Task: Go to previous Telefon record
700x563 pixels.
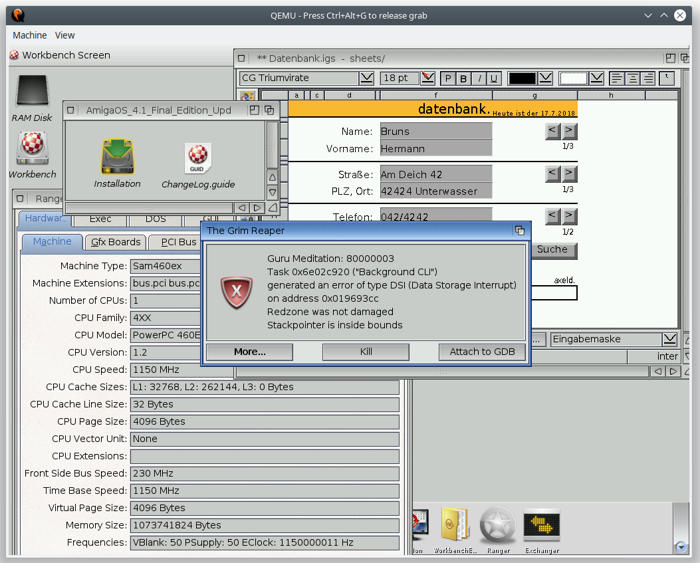Action: (x=553, y=216)
